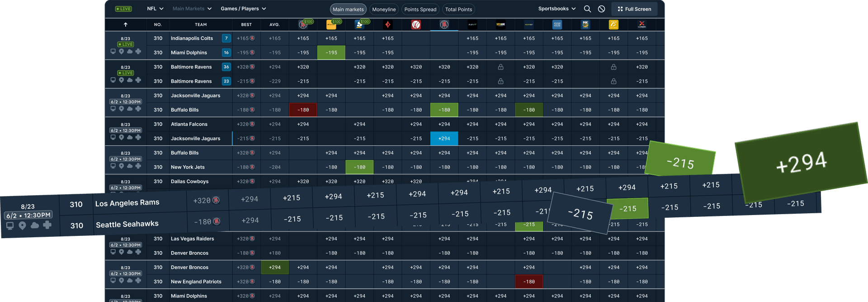The height and width of the screenshot is (302, 868).
Task: Switch to the Moneyline tab
Action: tap(384, 9)
